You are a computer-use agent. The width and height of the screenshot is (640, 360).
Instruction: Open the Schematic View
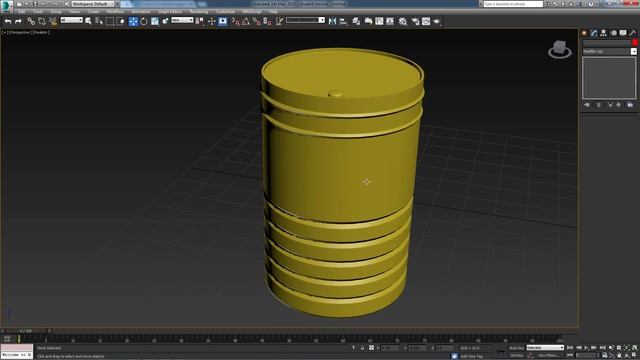click(390, 21)
